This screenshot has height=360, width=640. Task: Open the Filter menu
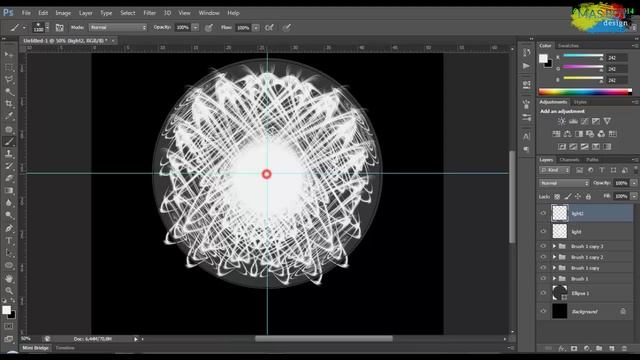click(x=150, y=13)
